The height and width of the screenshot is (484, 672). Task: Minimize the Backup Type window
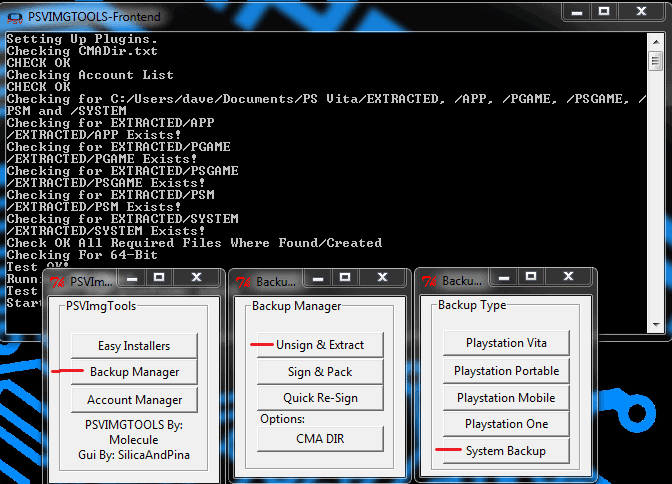click(x=504, y=277)
